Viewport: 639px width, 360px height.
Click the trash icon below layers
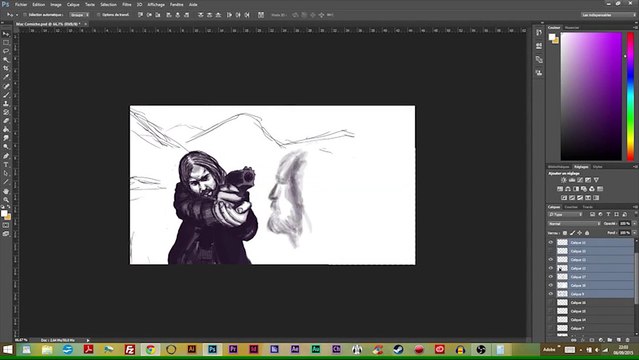pos(628,339)
